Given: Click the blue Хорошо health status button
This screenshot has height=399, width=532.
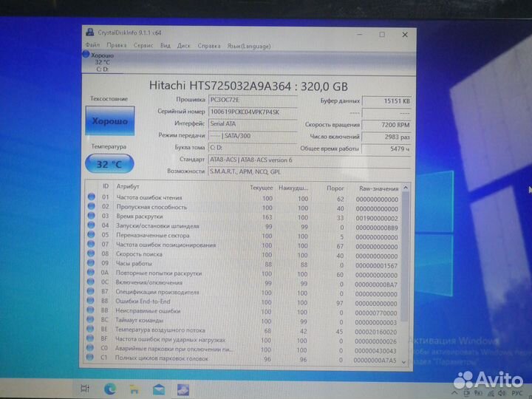Looking at the screenshot, I should click(108, 120).
